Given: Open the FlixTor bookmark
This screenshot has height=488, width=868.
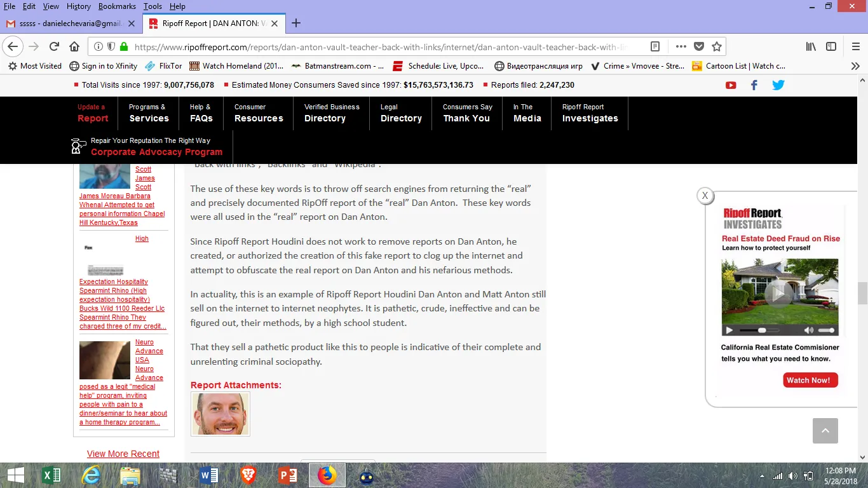Looking at the screenshot, I should coord(164,66).
